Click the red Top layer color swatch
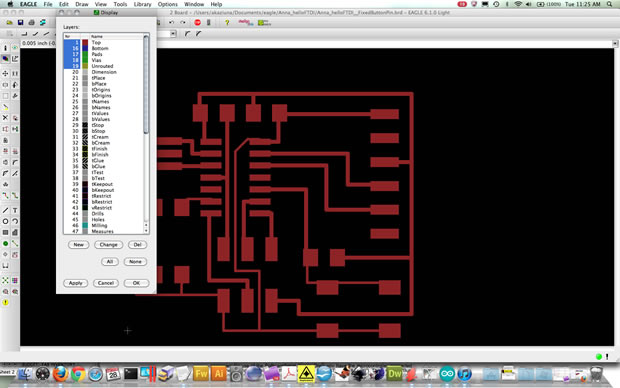The width and height of the screenshot is (620, 388). [85, 42]
